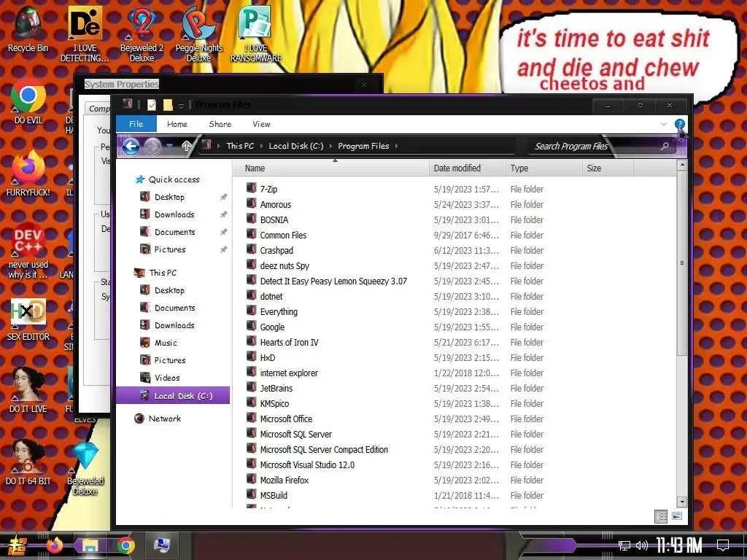
Task: Expand the ribbon with the chevron
Action: 664,124
